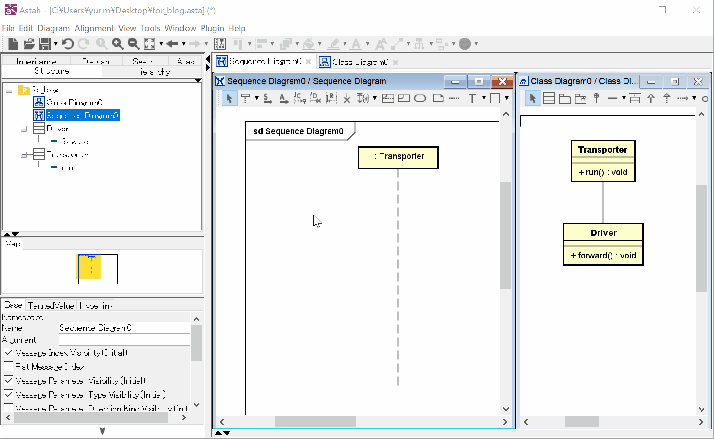Toggle Message Parameter Type Visibility checkbox
The image size is (714, 439).
pyautogui.click(x=9, y=395)
